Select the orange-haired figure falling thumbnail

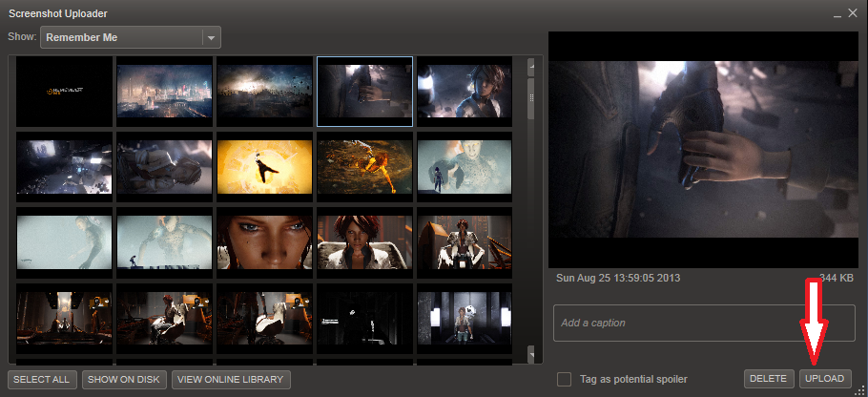(364, 167)
